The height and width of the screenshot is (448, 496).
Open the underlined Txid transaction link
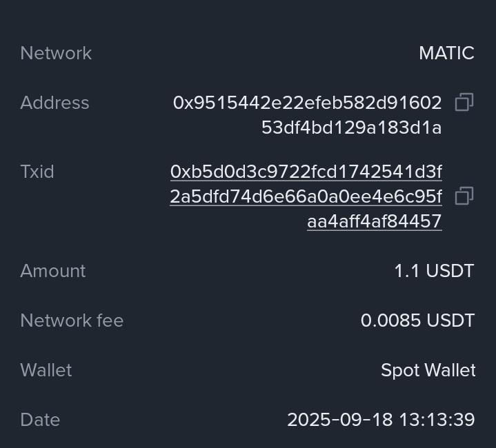(306, 196)
